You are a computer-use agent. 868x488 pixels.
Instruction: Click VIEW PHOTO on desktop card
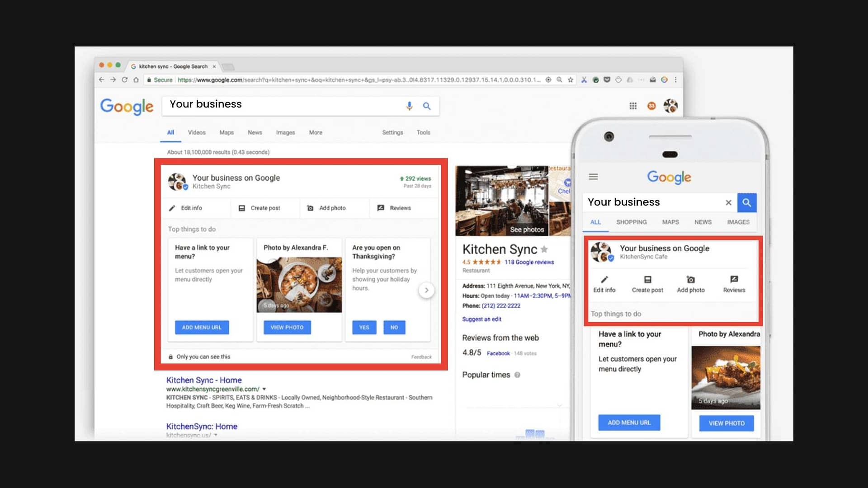coord(287,327)
